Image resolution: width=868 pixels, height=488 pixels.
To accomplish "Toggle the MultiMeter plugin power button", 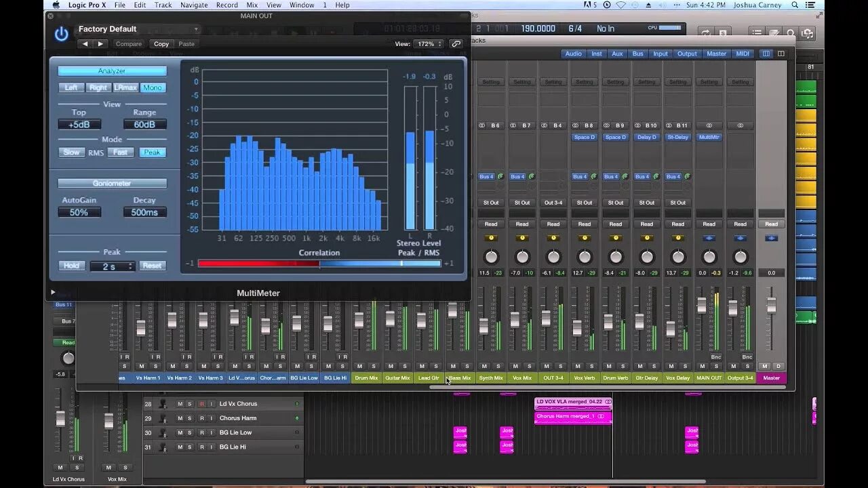I will (x=61, y=34).
